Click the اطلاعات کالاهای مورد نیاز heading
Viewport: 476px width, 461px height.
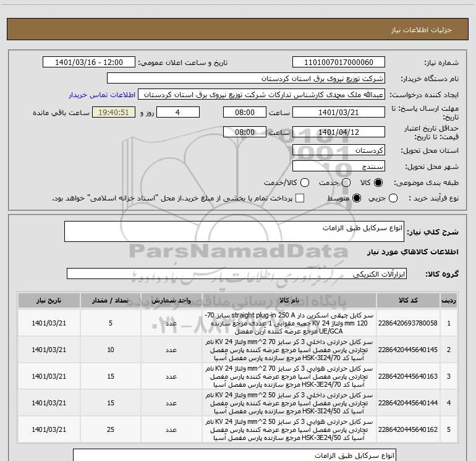tap(413, 252)
